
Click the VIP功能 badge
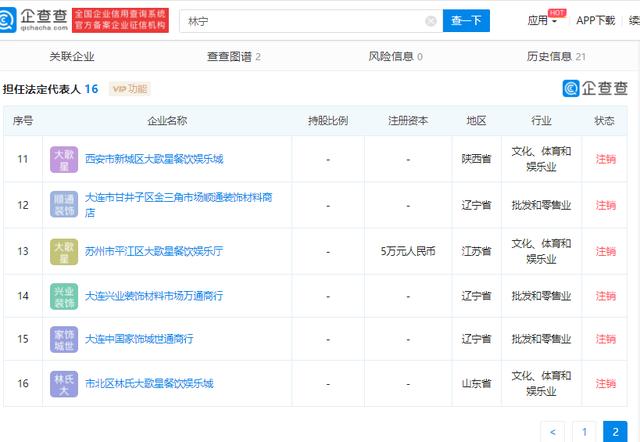click(130, 89)
